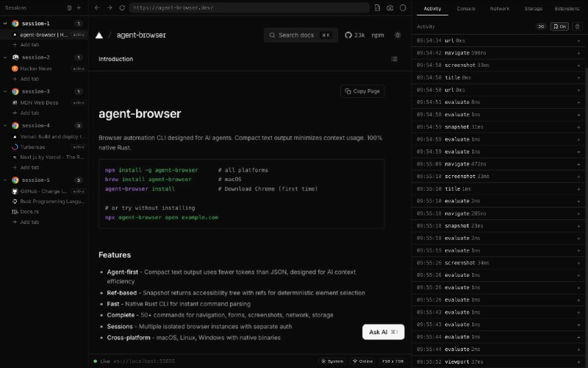Click the 09:55:26 screenshot 34ms entry
This screenshot has width=588, height=368.
tap(500, 263)
